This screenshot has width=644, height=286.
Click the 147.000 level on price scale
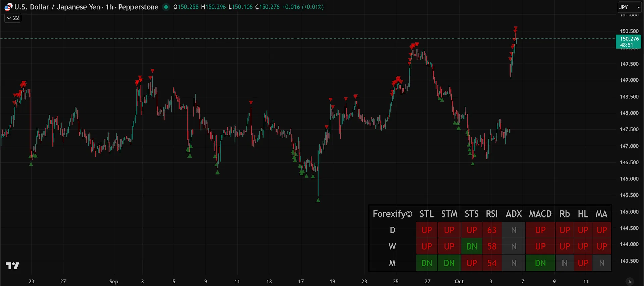tap(629, 146)
